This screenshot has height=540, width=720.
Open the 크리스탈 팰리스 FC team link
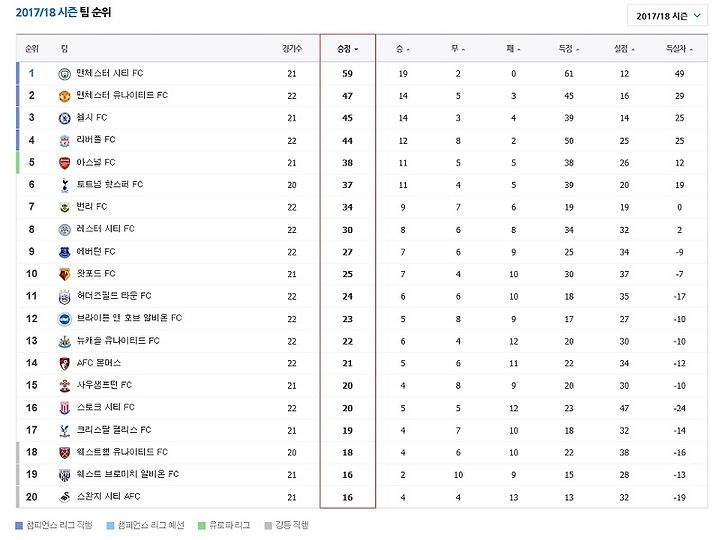[x=114, y=430]
